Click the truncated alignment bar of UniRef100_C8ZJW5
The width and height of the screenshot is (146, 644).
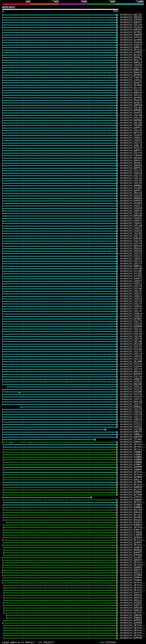point(54,429)
